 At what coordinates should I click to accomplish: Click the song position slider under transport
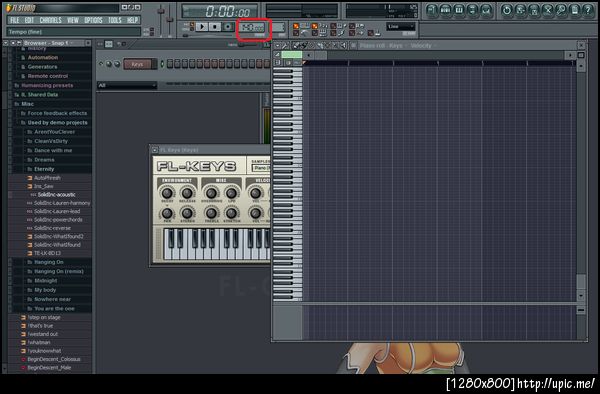pyautogui.click(x=209, y=36)
